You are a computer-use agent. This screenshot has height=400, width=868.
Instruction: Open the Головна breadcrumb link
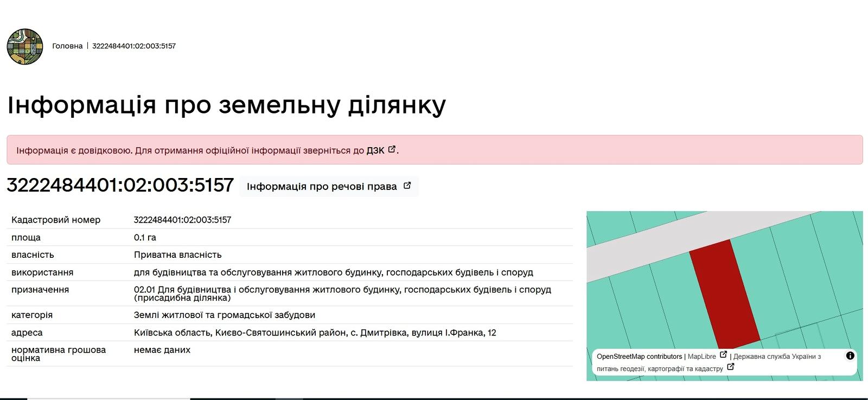point(67,46)
